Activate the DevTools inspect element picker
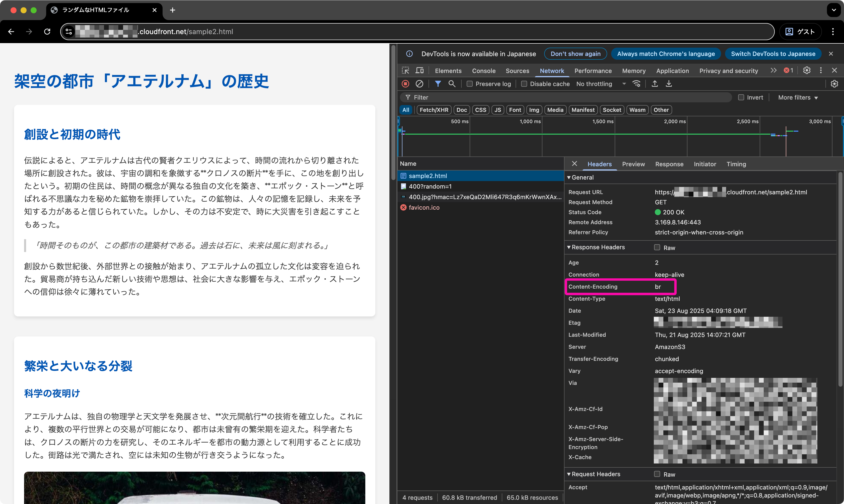Screen dimensions: 844x504 (x=405, y=70)
